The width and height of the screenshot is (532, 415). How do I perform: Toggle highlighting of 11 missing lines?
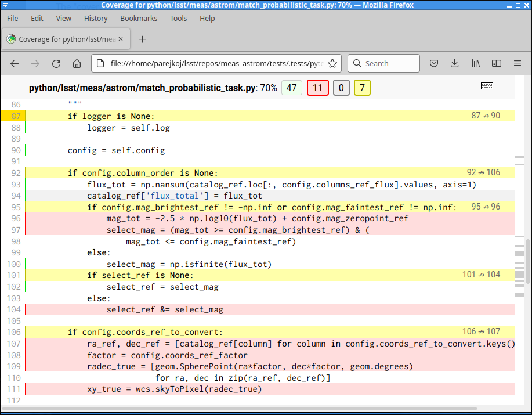tap(317, 88)
